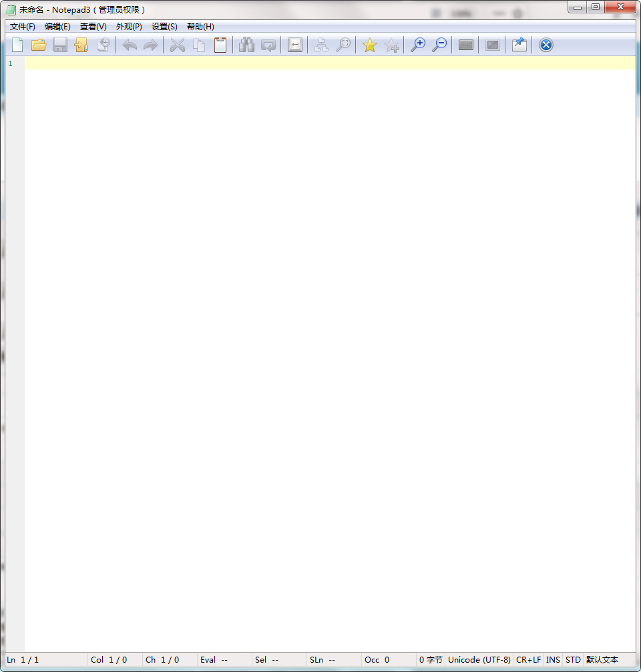This screenshot has height=672, width=641.
Task: Enable always-on-top pin
Action: (x=519, y=45)
